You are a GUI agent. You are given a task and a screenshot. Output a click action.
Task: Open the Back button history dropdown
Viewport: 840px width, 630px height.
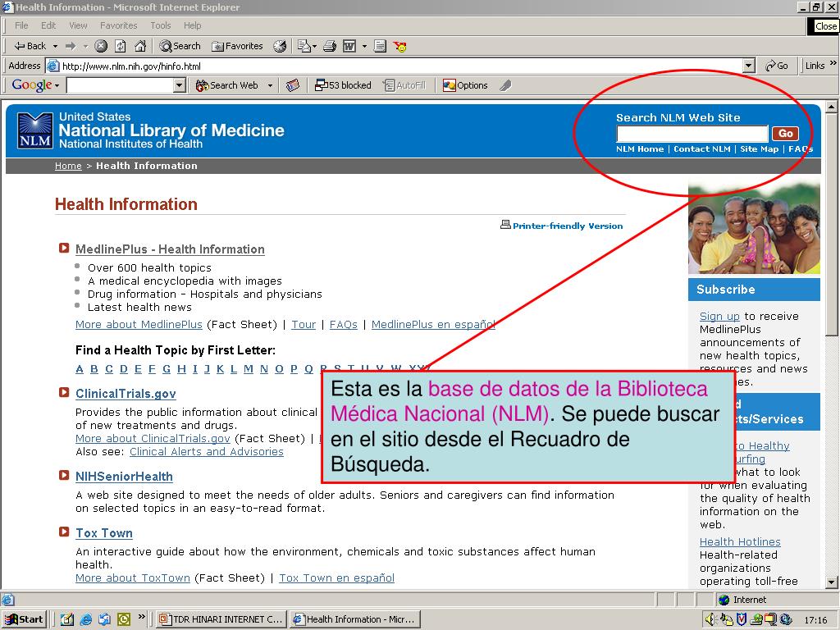[55, 46]
